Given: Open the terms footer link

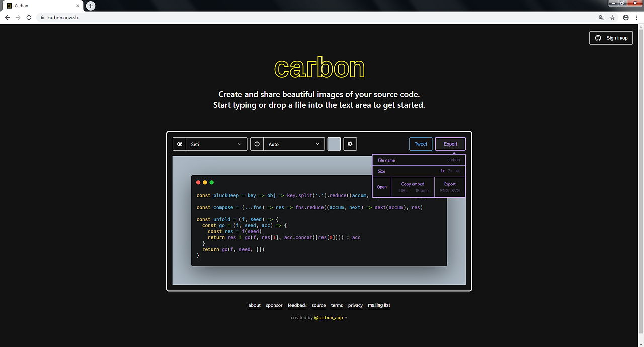Looking at the screenshot, I should click(337, 305).
